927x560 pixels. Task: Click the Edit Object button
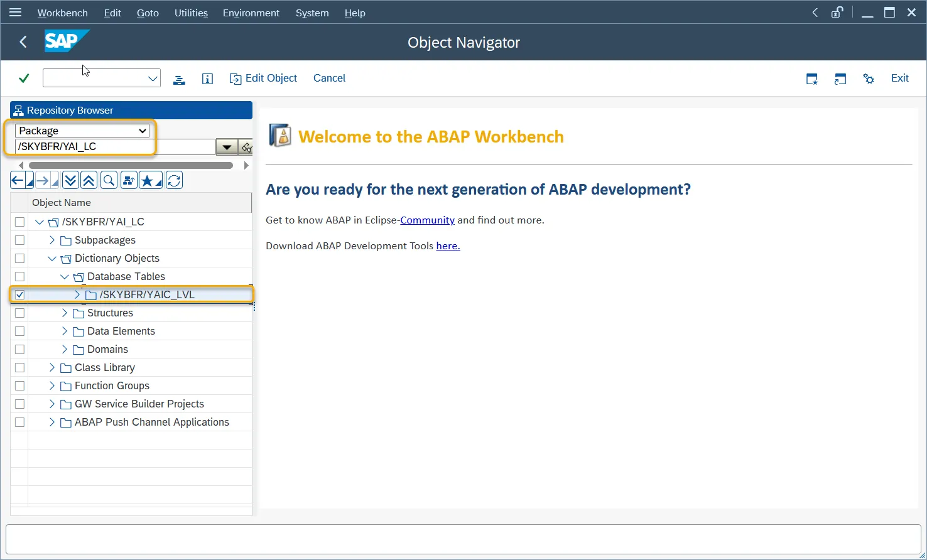pos(263,78)
